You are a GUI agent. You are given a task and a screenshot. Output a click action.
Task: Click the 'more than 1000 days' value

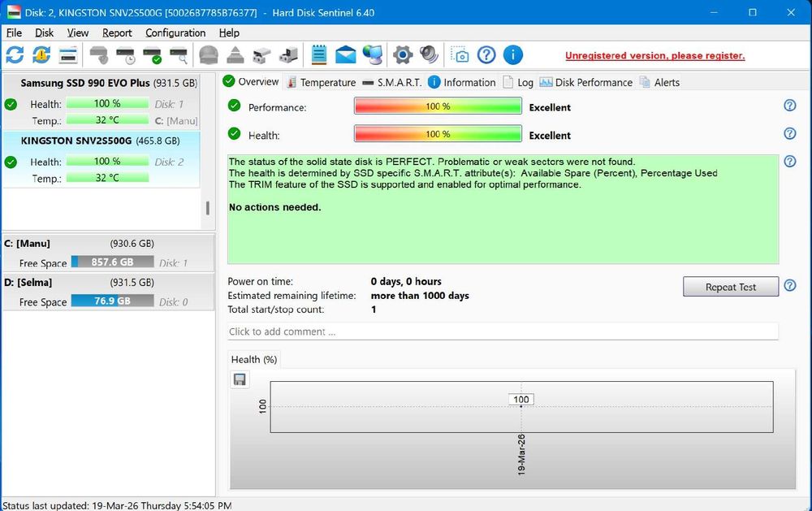coord(420,296)
